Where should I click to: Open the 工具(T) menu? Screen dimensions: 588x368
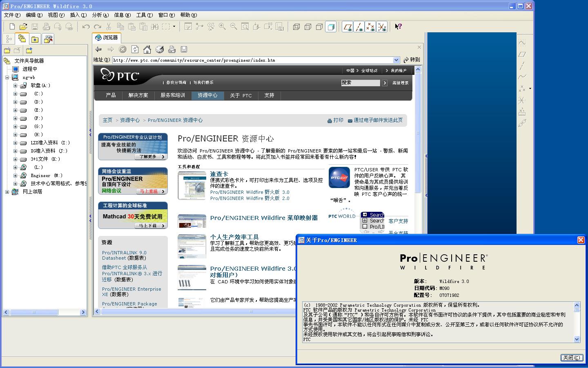click(x=145, y=15)
